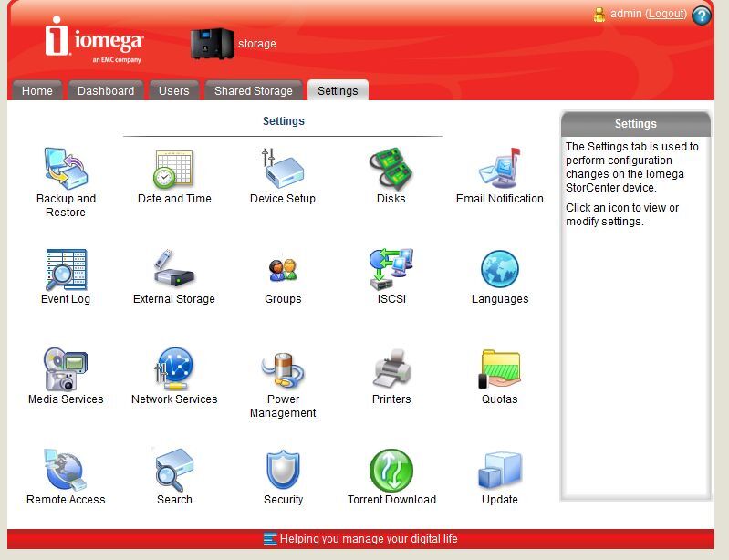Open the Torrent Download icon
The height and width of the screenshot is (560, 729).
point(391,470)
